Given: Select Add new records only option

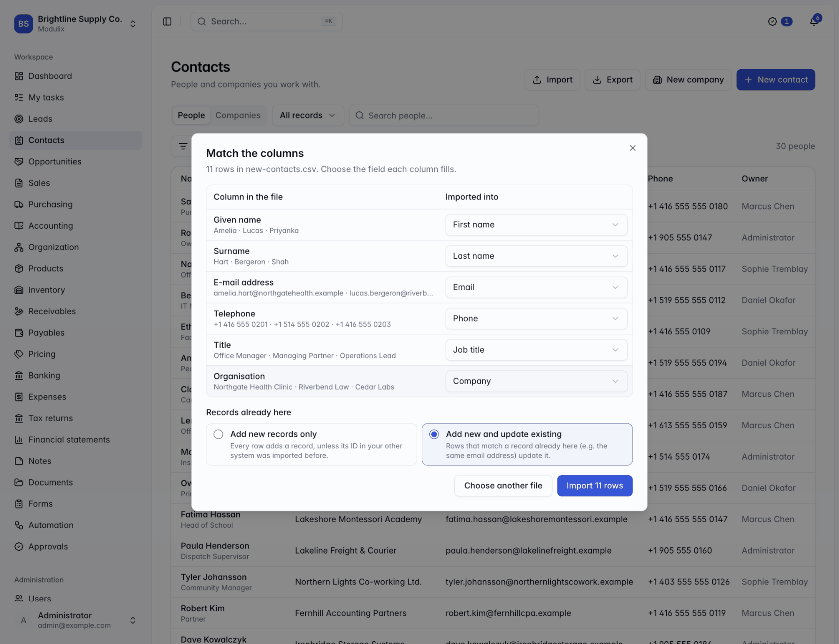Looking at the screenshot, I should click(311, 444).
